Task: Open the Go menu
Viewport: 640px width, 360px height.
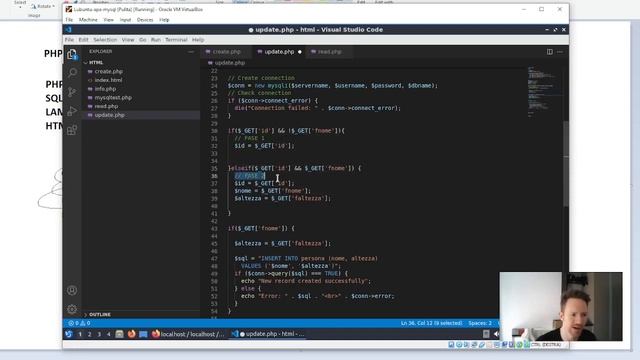Action: 142,40
